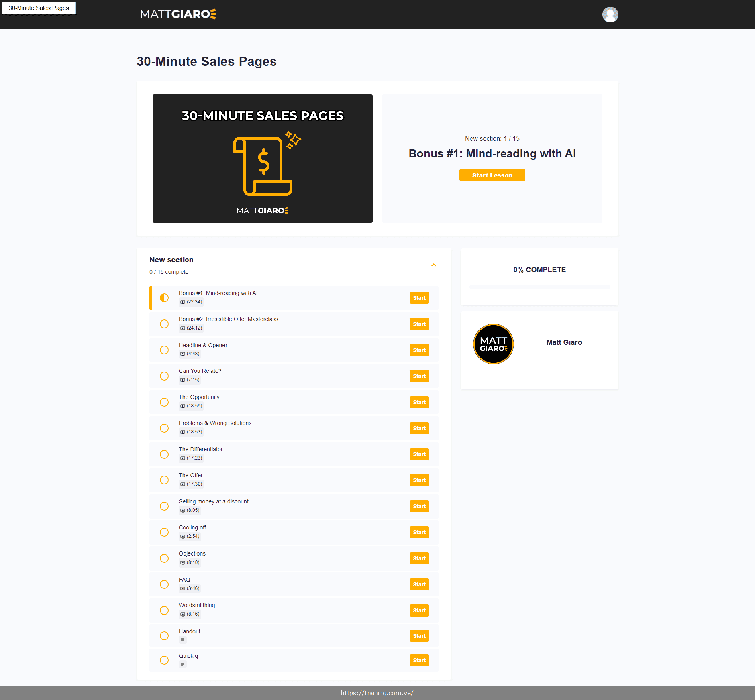Mark Objections lesson circle as complete
The image size is (755, 700).
coord(164,558)
